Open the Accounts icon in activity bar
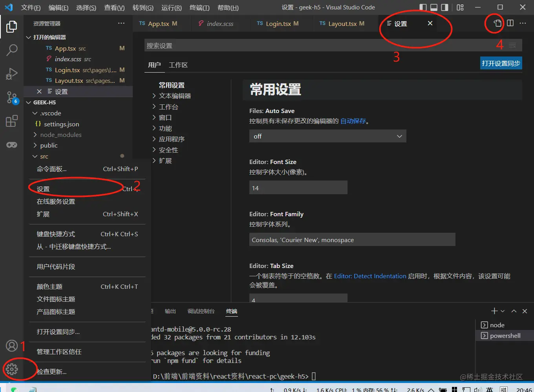Viewport: 534px width, 392px height. (x=12, y=346)
